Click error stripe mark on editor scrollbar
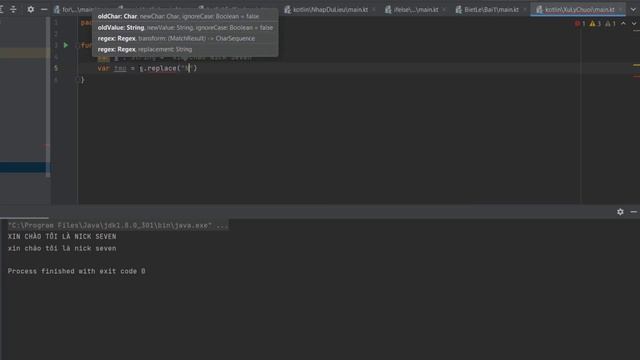Viewport: 640px width, 360px height. (x=636, y=76)
